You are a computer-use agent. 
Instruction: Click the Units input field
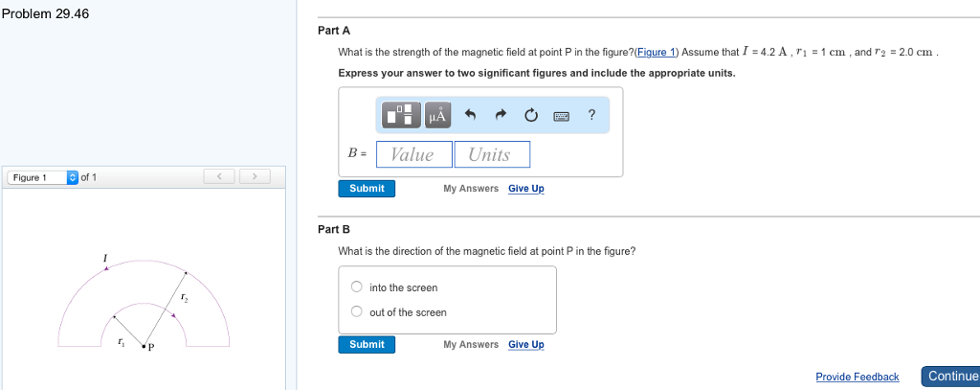coord(492,154)
